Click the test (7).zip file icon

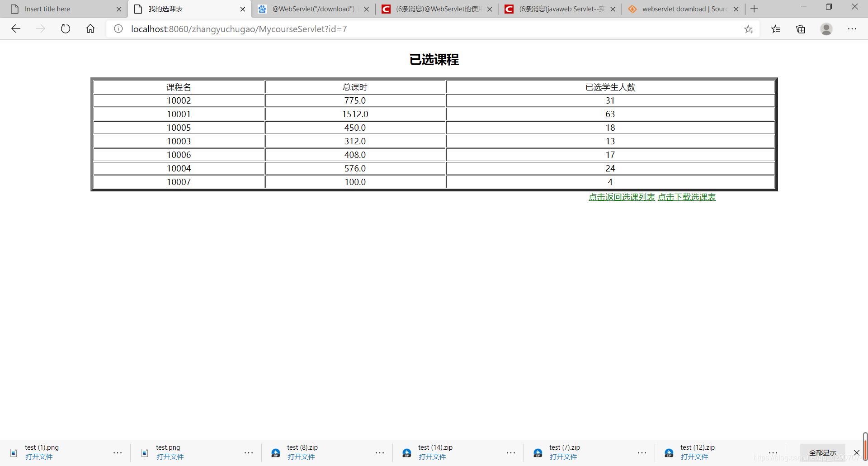click(x=538, y=453)
